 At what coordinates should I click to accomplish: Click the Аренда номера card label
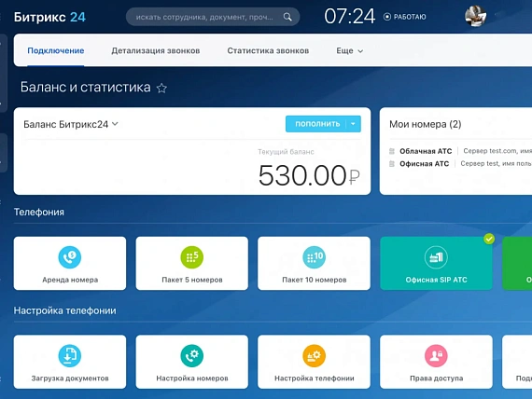[x=70, y=280]
